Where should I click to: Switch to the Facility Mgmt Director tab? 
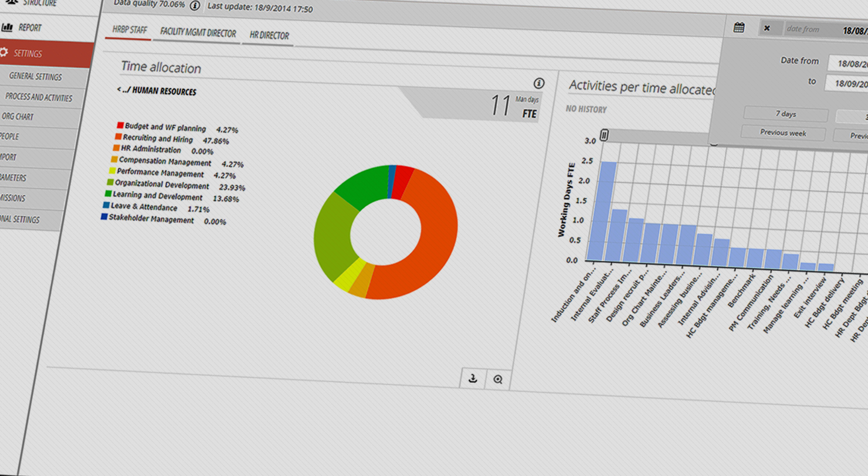(198, 33)
